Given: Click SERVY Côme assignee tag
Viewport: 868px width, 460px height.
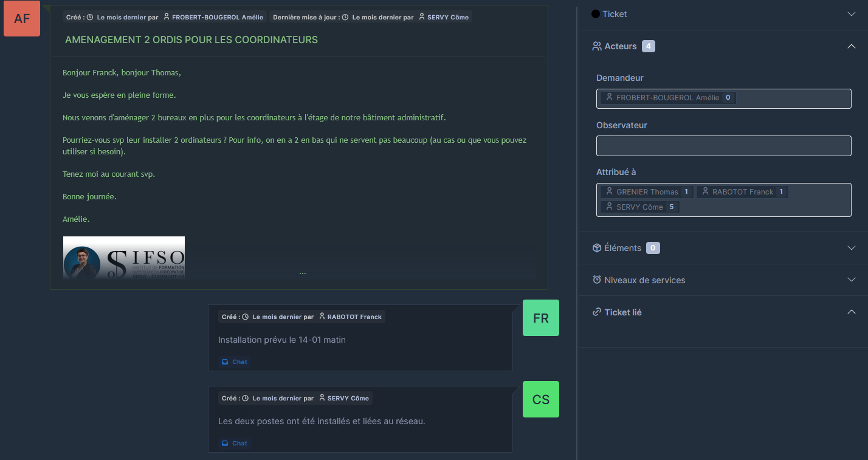Looking at the screenshot, I should [x=639, y=207].
